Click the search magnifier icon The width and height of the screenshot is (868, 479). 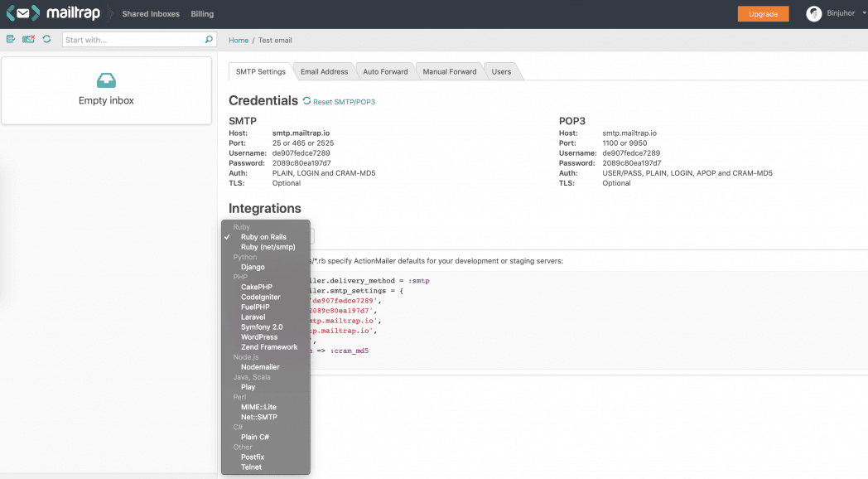[209, 39]
